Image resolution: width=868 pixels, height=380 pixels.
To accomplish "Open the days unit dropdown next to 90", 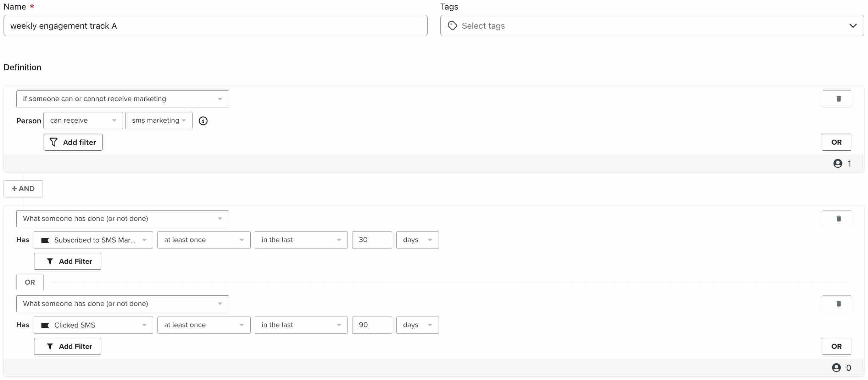I will [417, 325].
